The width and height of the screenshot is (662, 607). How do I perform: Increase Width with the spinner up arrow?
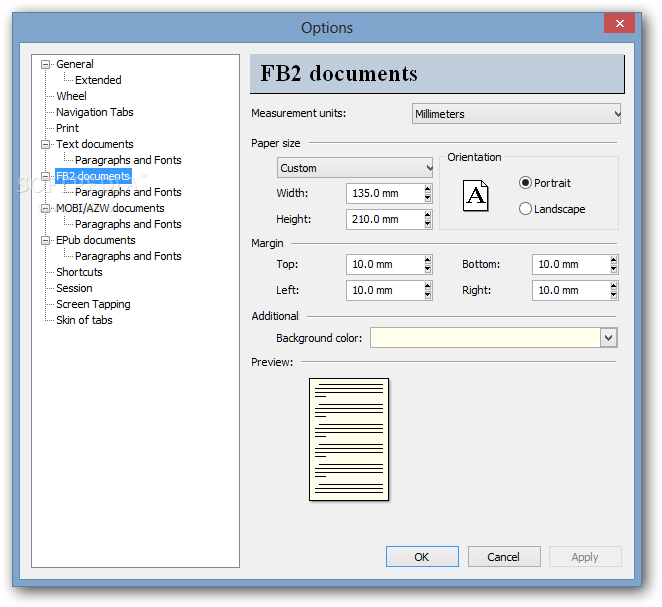tap(428, 189)
